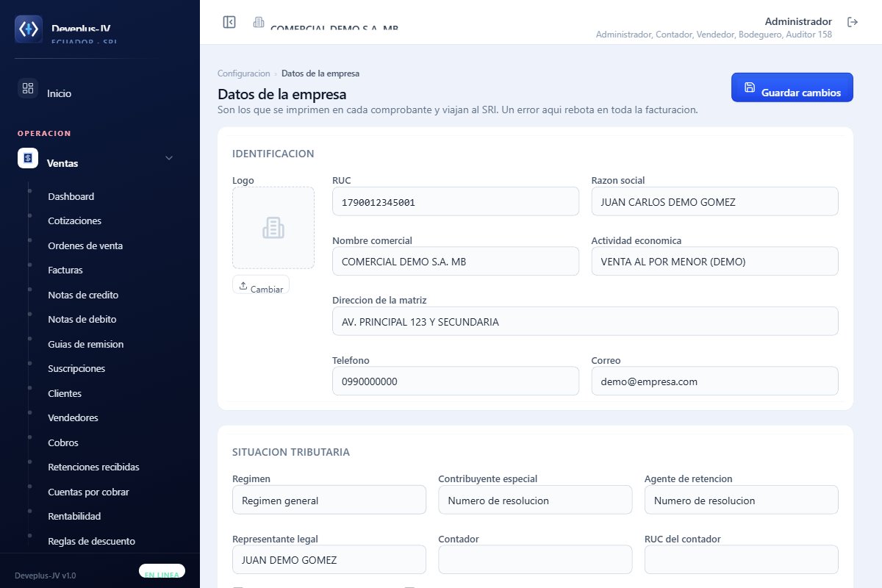Open Notas de debito

[82, 319]
